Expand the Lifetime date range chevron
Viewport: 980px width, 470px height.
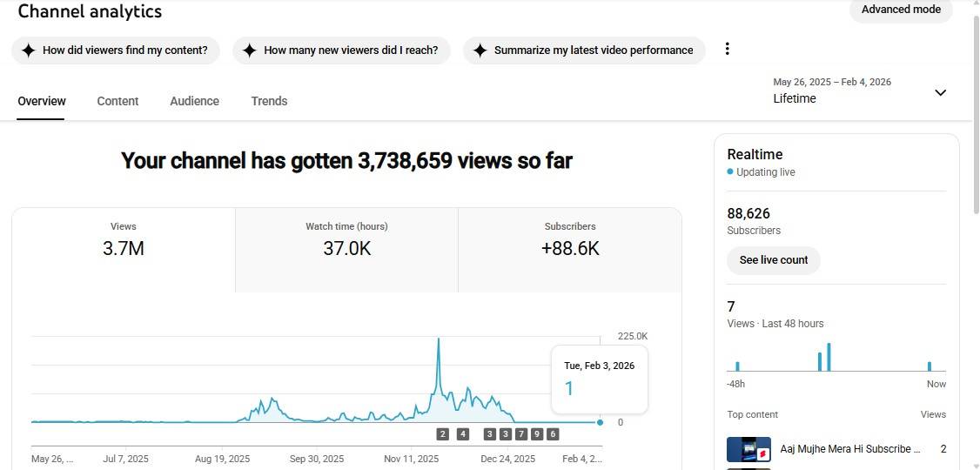coord(940,92)
